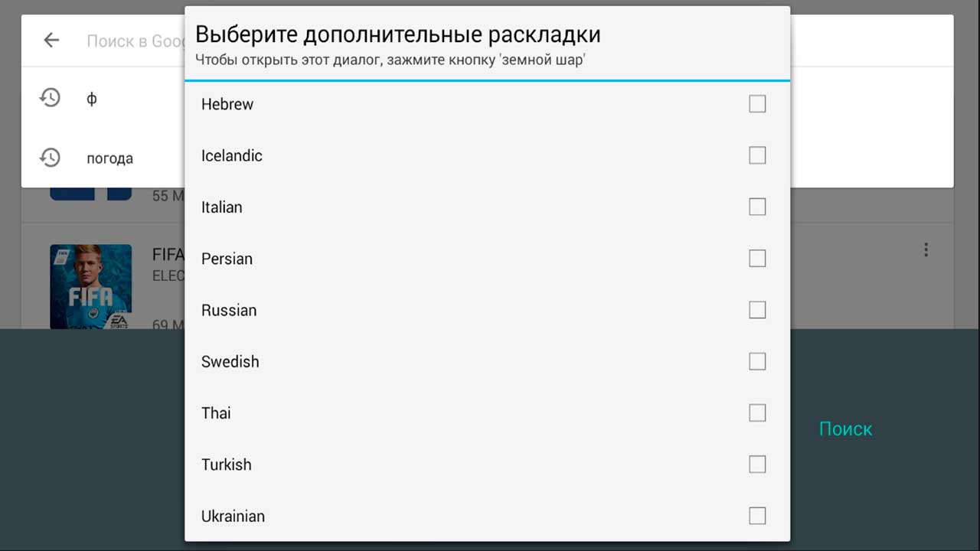
Task: Enable the Hebrew layout checkbox
Action: tap(757, 104)
